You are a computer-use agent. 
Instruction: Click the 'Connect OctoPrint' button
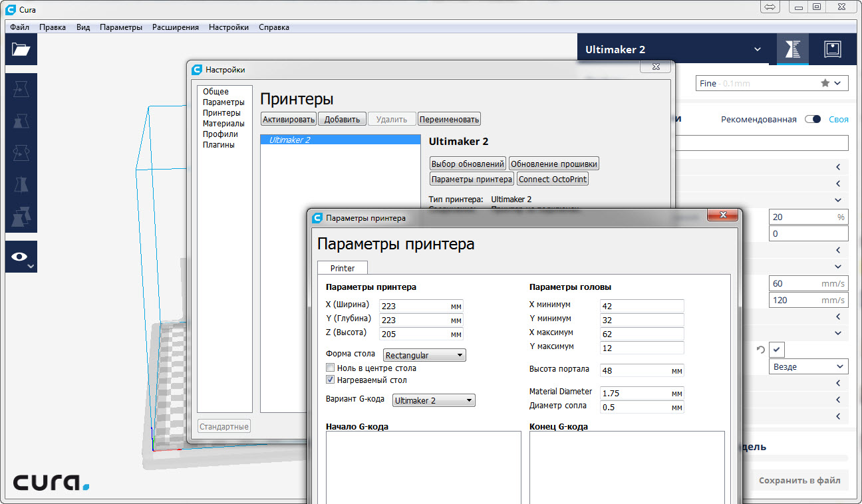tap(553, 180)
